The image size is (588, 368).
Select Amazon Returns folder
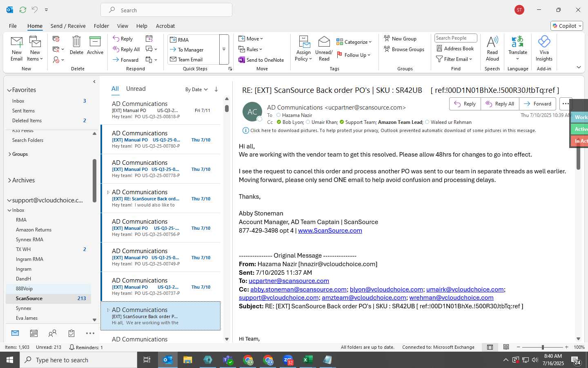33,230
